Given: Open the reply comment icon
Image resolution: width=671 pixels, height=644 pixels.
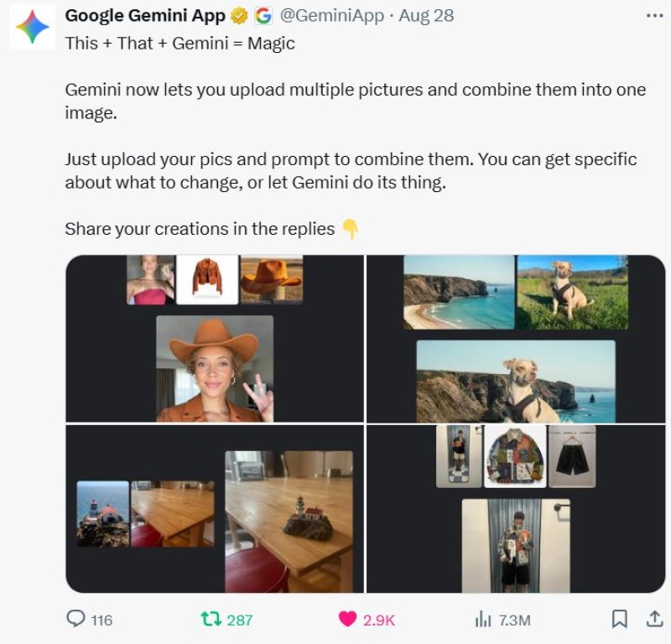Looking at the screenshot, I should pos(75,619).
